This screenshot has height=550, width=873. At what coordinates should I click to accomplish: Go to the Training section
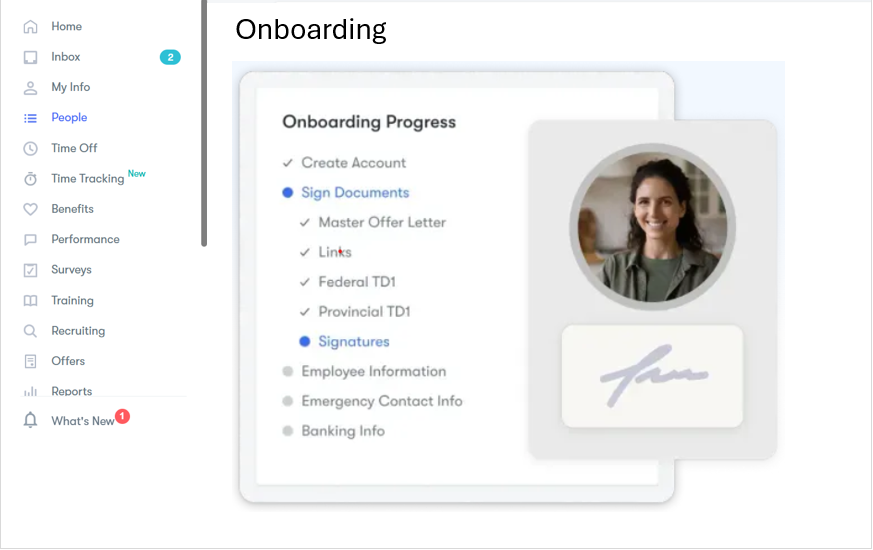pos(72,301)
